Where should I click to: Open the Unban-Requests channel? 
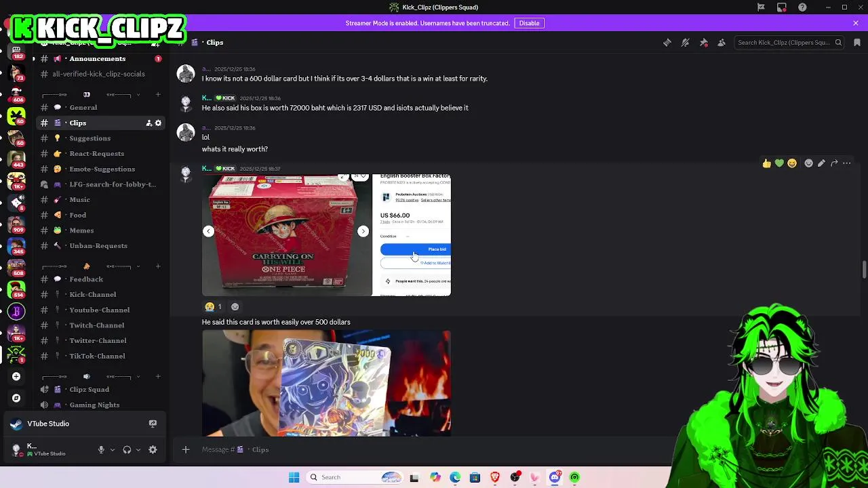(x=98, y=246)
